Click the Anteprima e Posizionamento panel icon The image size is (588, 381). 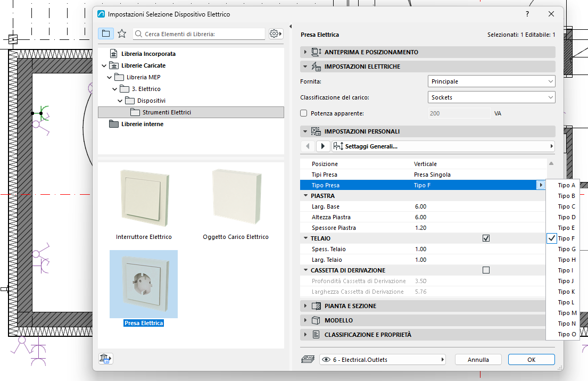(316, 52)
